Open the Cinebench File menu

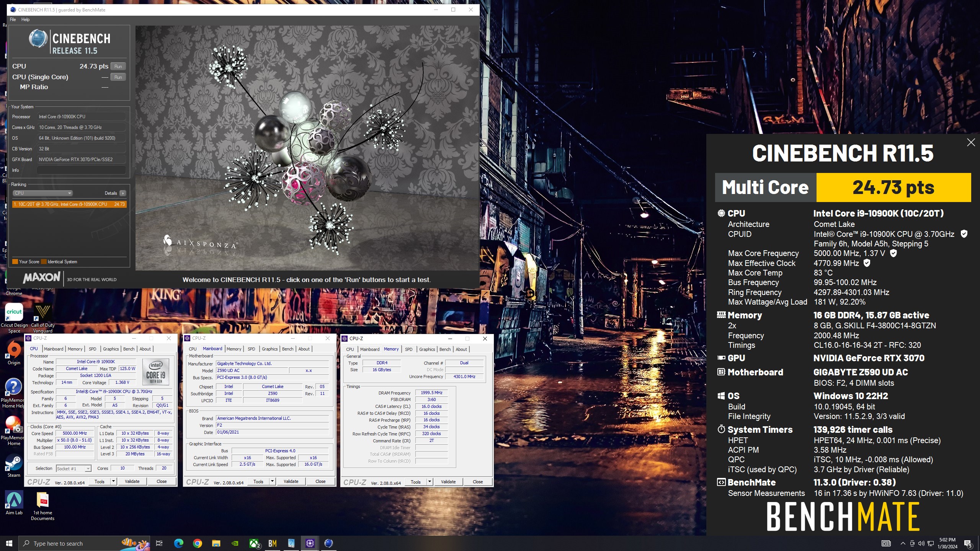(13, 20)
